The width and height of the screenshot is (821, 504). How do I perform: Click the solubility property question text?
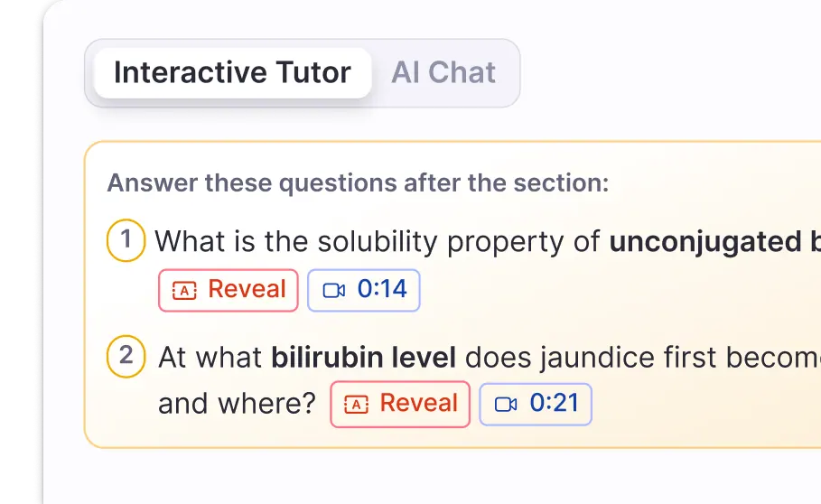(x=379, y=242)
